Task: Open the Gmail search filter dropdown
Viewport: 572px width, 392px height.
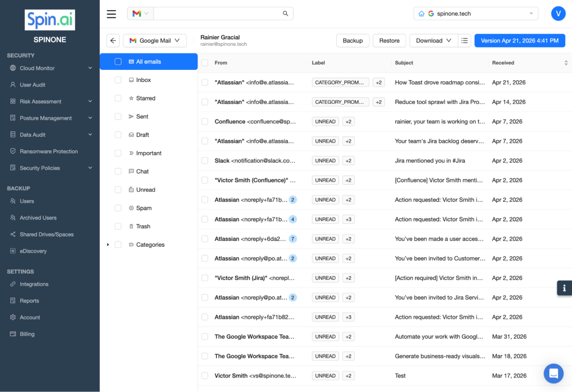Action: point(141,13)
